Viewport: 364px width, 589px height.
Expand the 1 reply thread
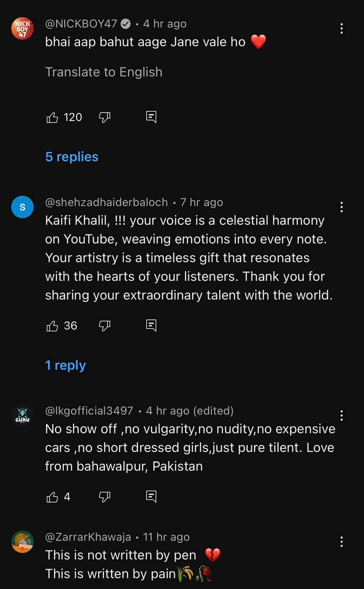tap(65, 365)
